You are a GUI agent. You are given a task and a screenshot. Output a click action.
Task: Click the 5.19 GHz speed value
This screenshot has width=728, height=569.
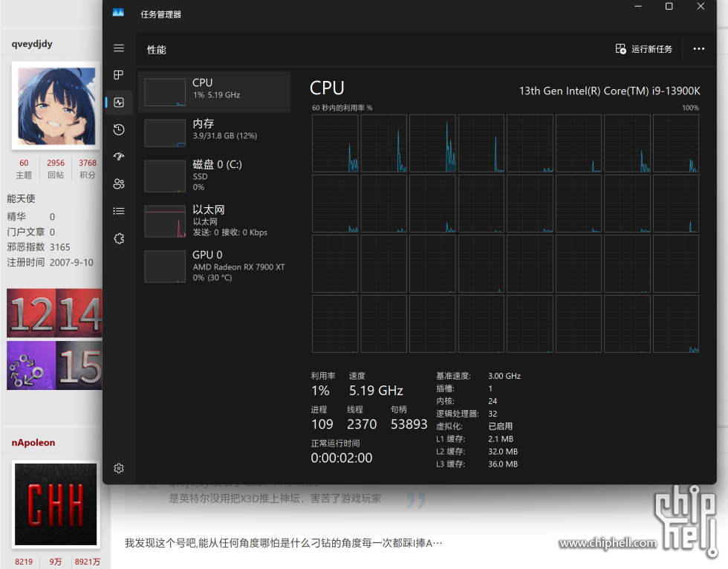(x=376, y=391)
